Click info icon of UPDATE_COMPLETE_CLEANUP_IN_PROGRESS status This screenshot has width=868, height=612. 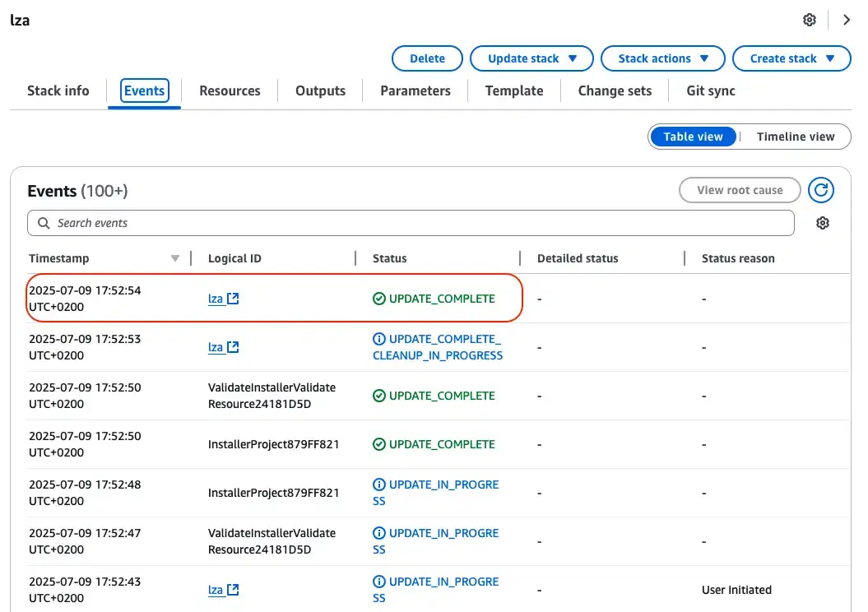pos(379,339)
